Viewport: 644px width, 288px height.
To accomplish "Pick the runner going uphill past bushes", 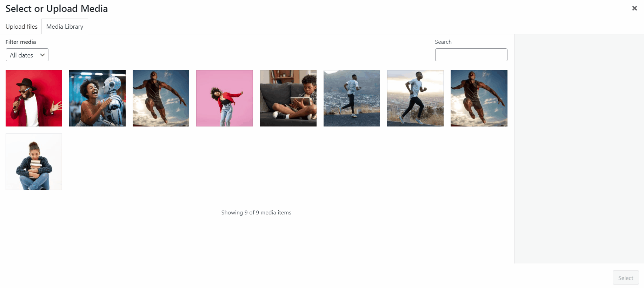I will click(x=415, y=98).
